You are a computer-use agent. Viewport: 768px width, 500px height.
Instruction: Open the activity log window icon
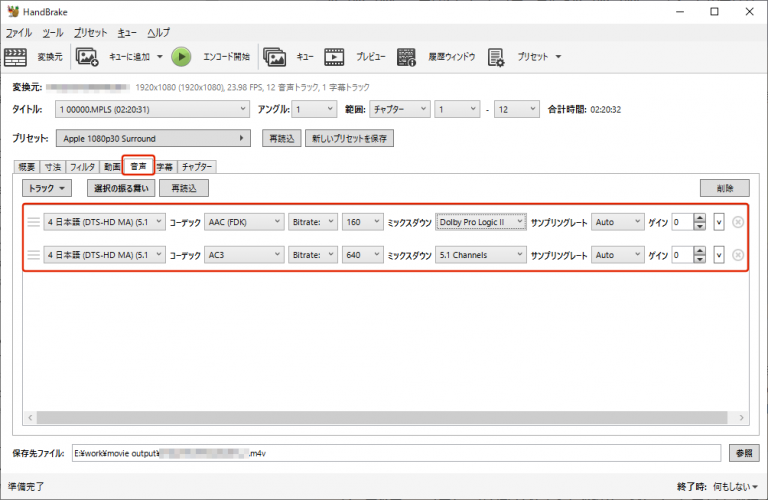pyautogui.click(x=406, y=57)
